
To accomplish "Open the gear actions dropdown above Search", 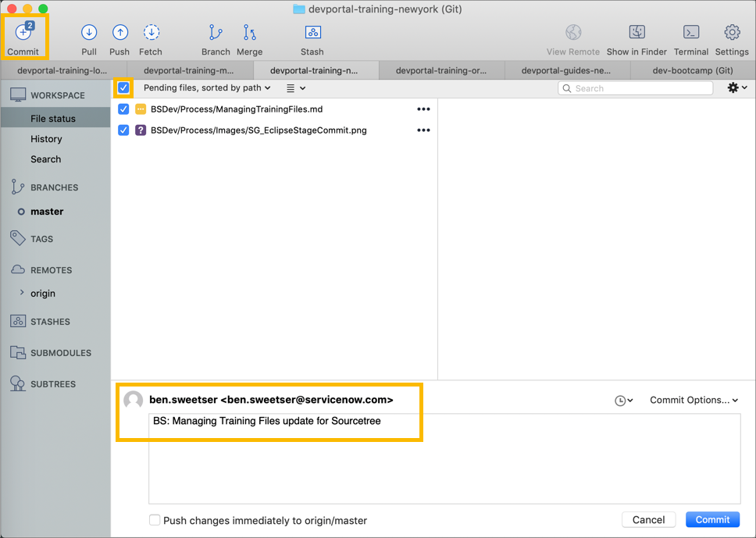I will [735, 87].
